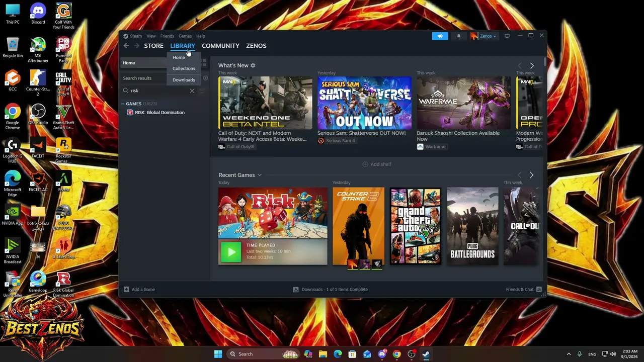Go back with the Steam back arrow
This screenshot has width=644, height=362.
(x=126, y=46)
